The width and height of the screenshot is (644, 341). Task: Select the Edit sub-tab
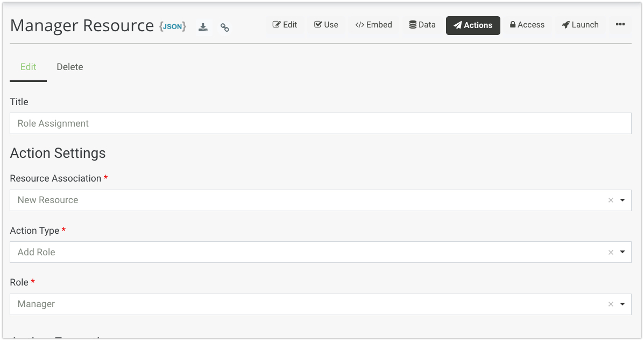point(28,67)
